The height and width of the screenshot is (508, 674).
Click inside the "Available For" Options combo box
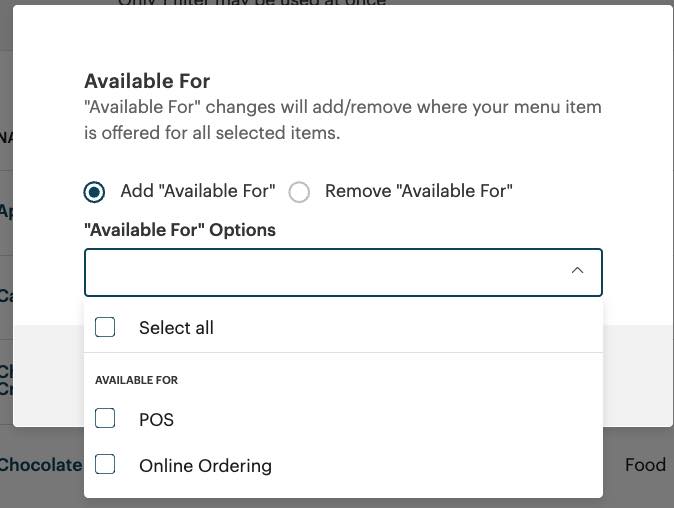click(x=320, y=272)
